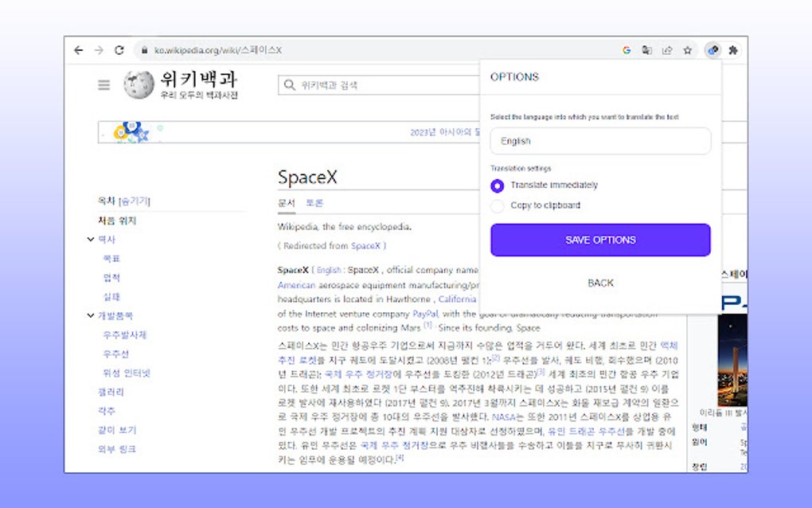The width and height of the screenshot is (812, 508).
Task: Click the translation extension icon
Action: click(712, 49)
